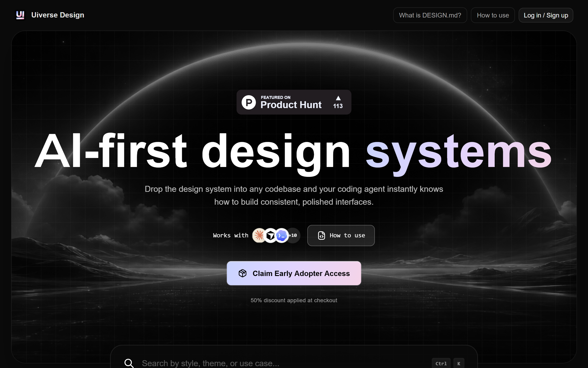Open How to use in top navigation

[x=492, y=15]
